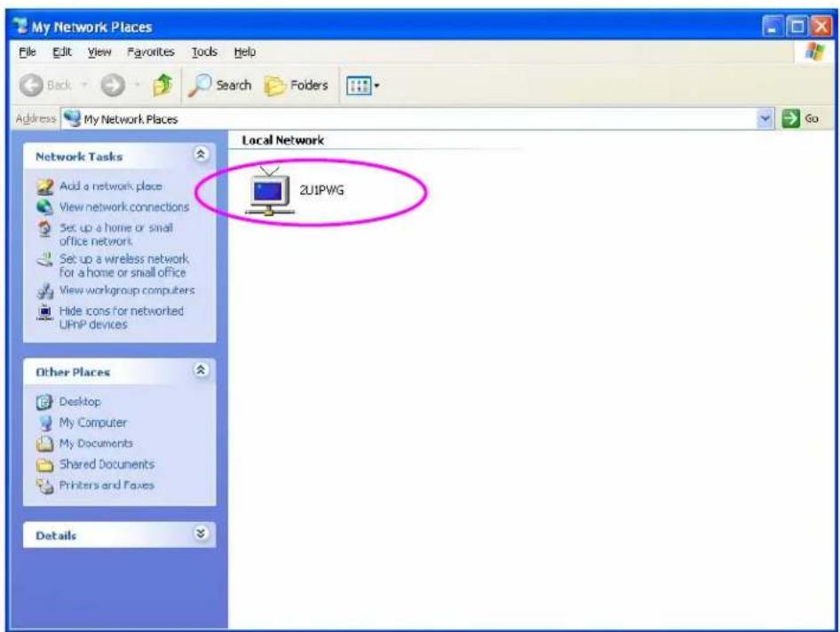The height and width of the screenshot is (632, 840).
Task: Open the Printers and Faxes link
Action: coord(107,486)
